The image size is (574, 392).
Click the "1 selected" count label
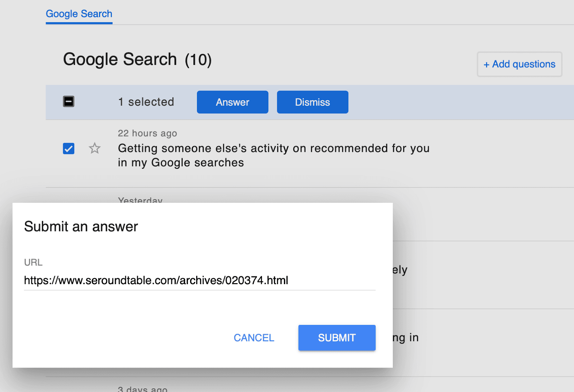point(146,102)
